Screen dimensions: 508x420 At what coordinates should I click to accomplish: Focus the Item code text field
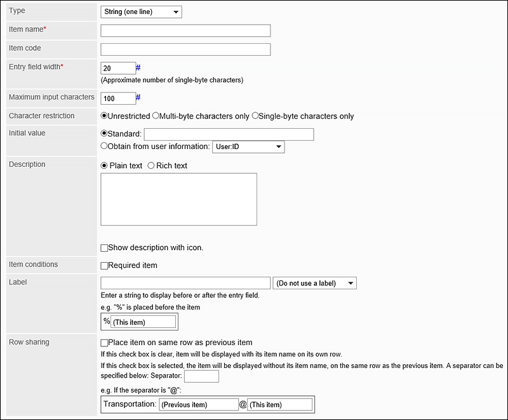click(185, 49)
